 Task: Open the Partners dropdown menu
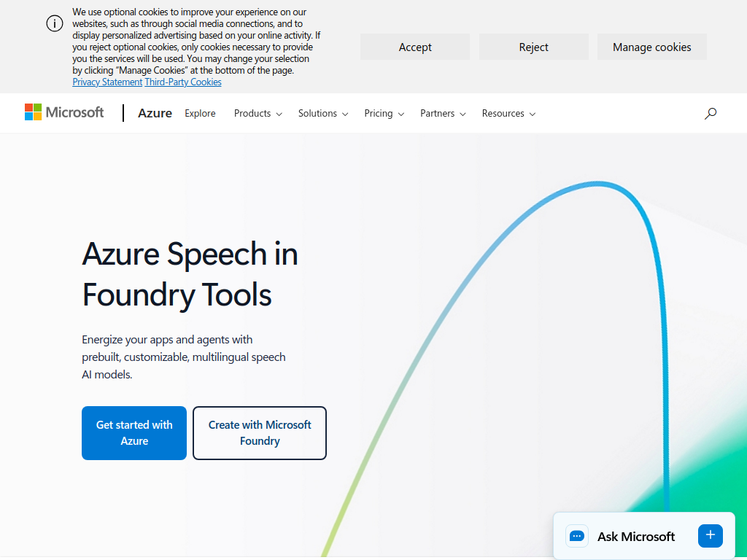[442, 114]
